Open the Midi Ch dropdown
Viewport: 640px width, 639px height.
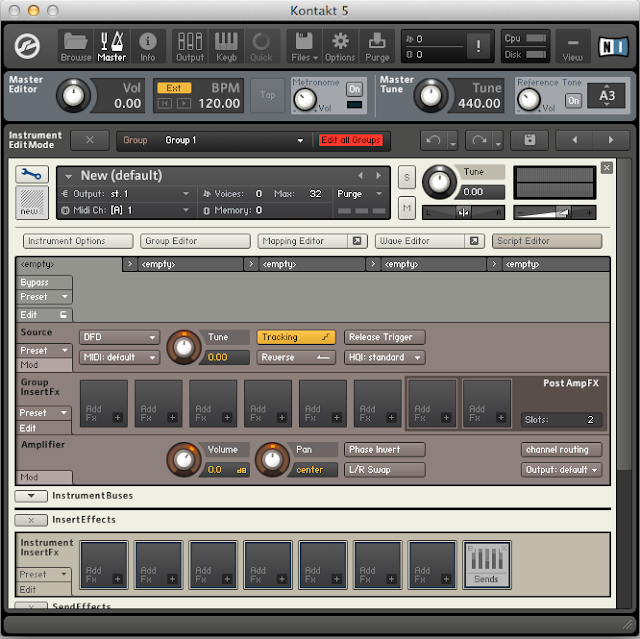(127, 210)
